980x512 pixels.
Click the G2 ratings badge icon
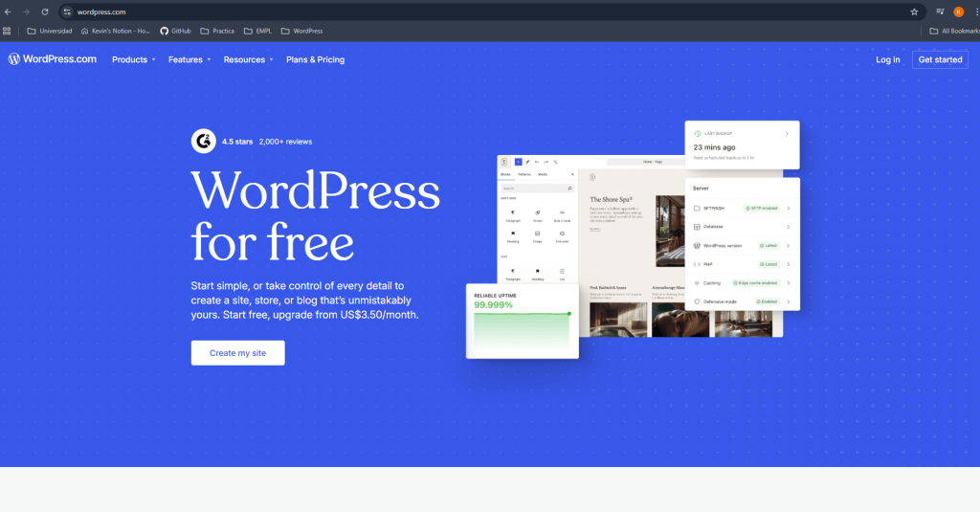tap(203, 141)
